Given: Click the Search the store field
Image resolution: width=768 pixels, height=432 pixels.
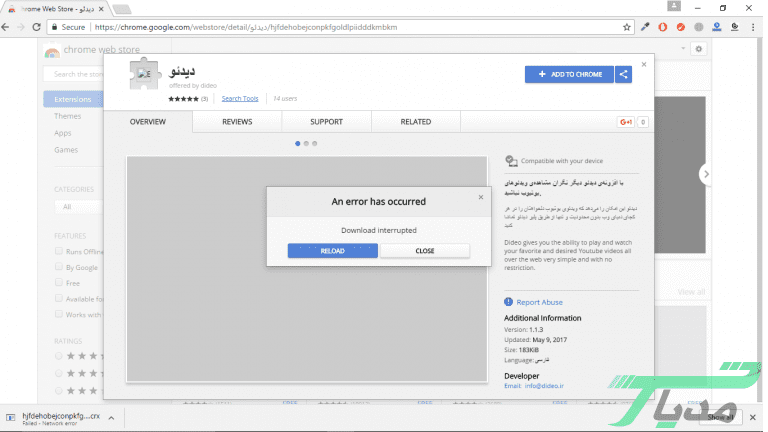Looking at the screenshot, I should 75,74.
